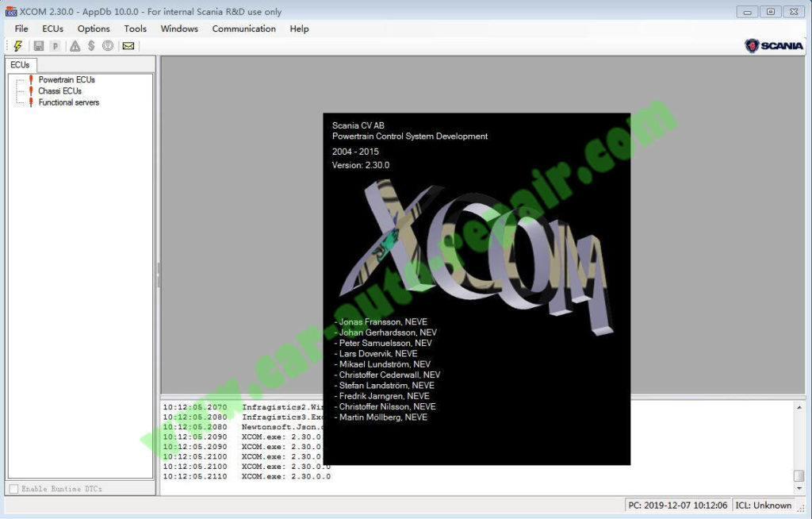Click the save diskette toolbar icon

point(37,45)
